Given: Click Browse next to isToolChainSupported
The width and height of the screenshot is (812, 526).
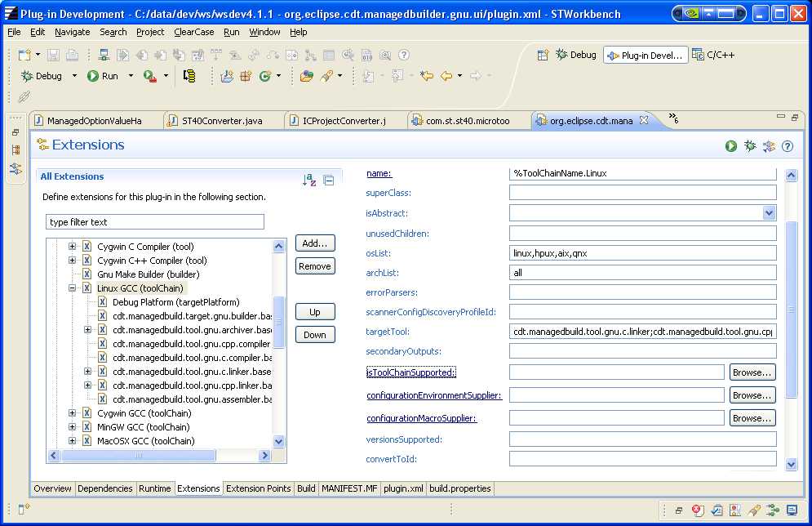Looking at the screenshot, I should (x=752, y=372).
